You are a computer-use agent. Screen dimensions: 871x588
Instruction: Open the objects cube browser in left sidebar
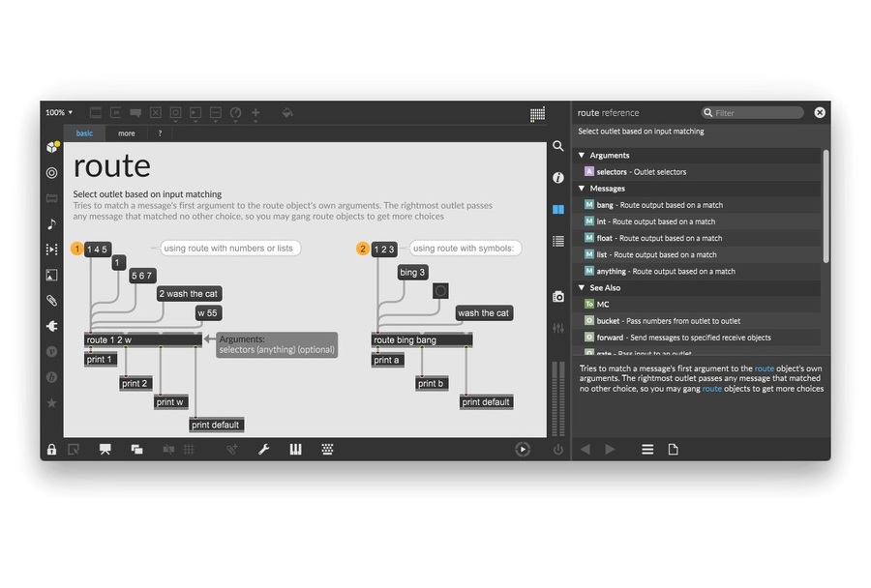52,147
